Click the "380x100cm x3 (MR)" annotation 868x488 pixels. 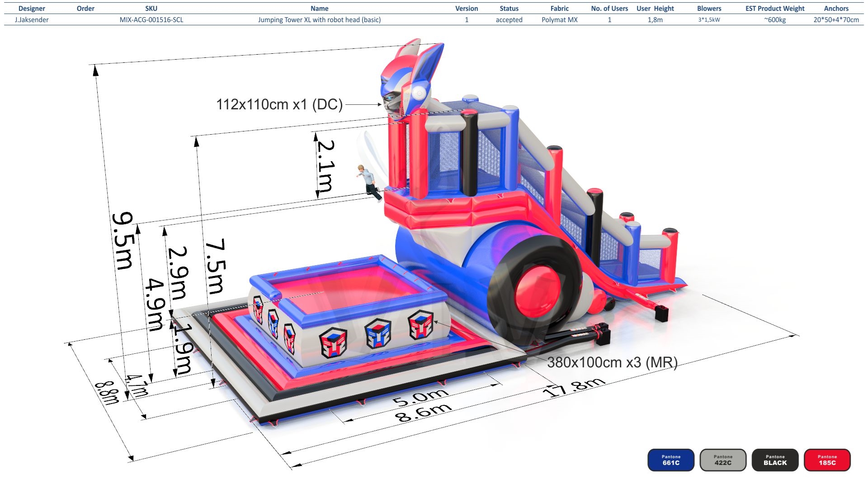[613, 362]
